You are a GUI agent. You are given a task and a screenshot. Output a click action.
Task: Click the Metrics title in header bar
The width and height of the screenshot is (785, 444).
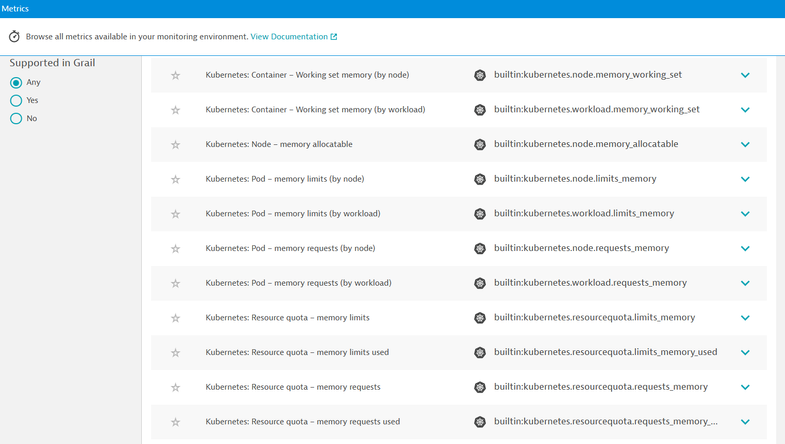(x=15, y=8)
